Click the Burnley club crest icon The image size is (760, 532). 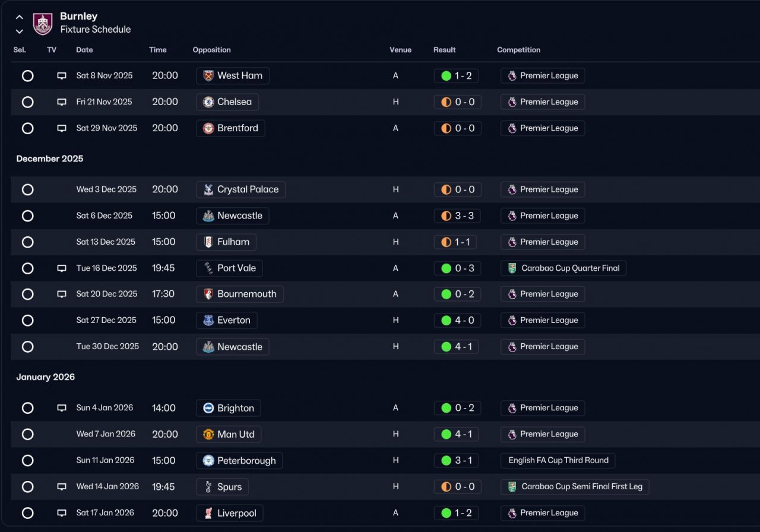[43, 23]
